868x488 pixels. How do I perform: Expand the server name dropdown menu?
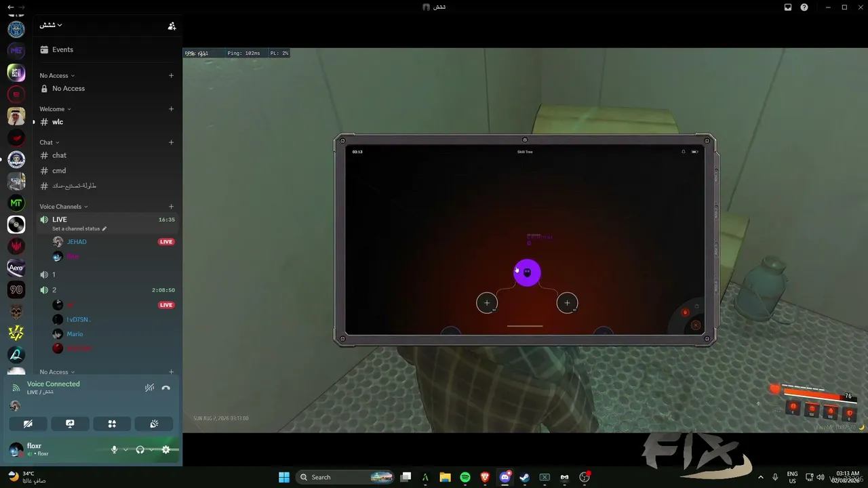[51, 25]
